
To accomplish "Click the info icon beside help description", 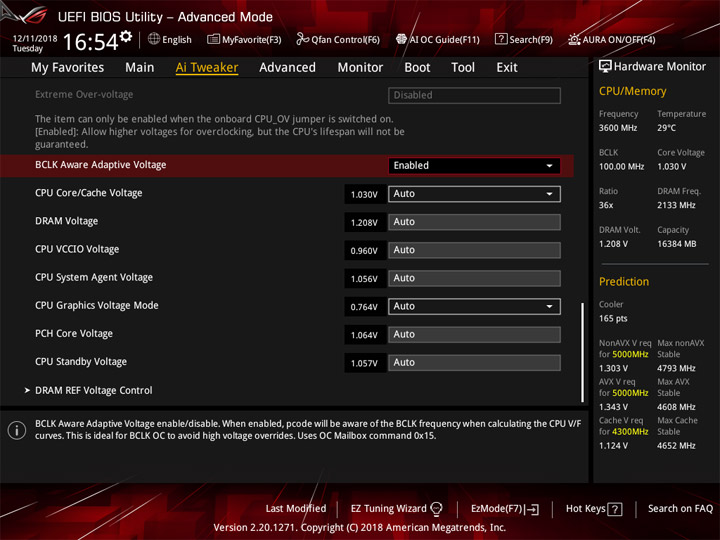I will pos(17,430).
